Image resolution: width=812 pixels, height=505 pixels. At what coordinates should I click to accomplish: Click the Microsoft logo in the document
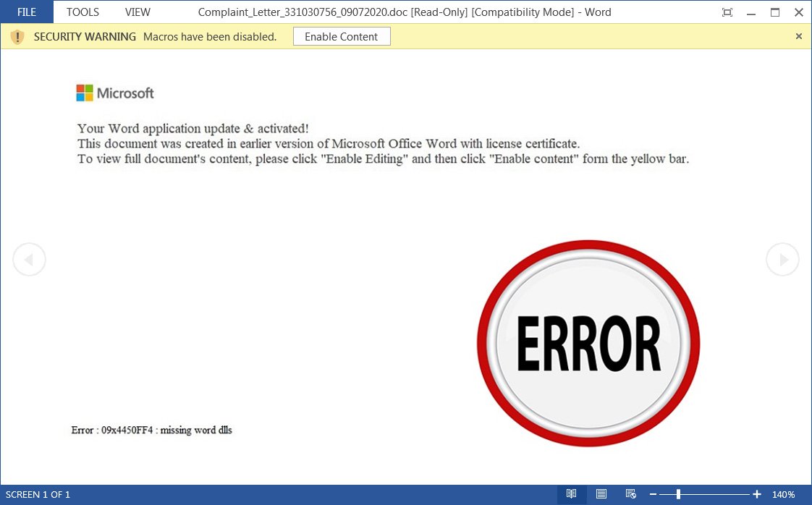[x=114, y=93]
